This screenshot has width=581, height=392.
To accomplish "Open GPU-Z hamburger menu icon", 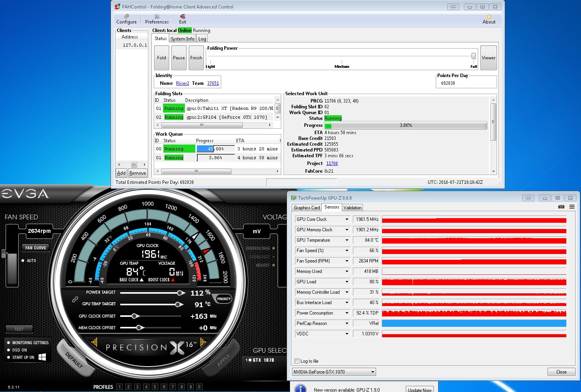I will (x=572, y=207).
